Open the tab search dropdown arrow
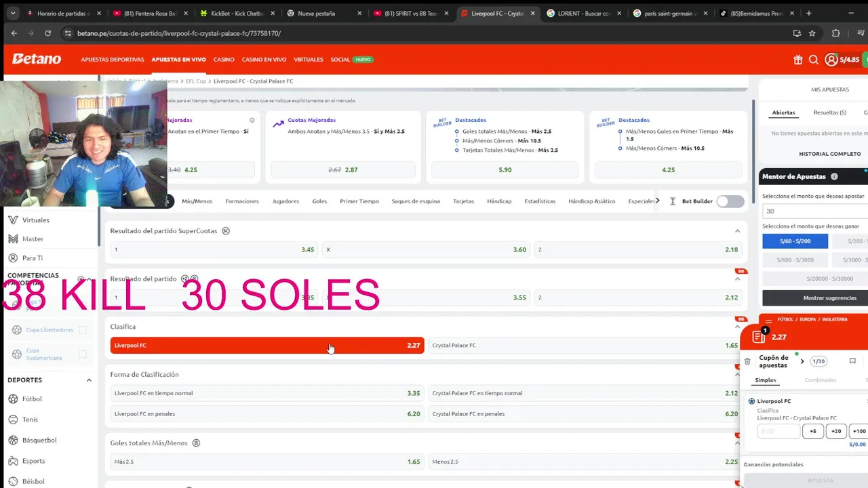This screenshot has height=488, width=868. [13, 13]
